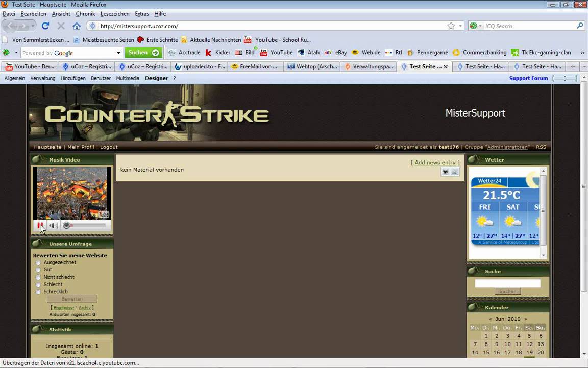Open the Commerzbanking toolbar bookmark
Screen dimensions: 588x368
coord(480,52)
